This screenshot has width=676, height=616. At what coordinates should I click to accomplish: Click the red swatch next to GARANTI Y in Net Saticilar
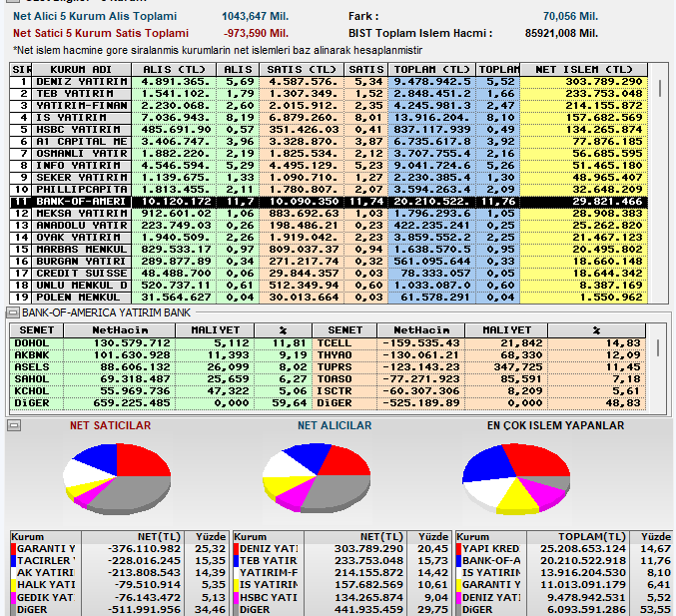point(13,549)
